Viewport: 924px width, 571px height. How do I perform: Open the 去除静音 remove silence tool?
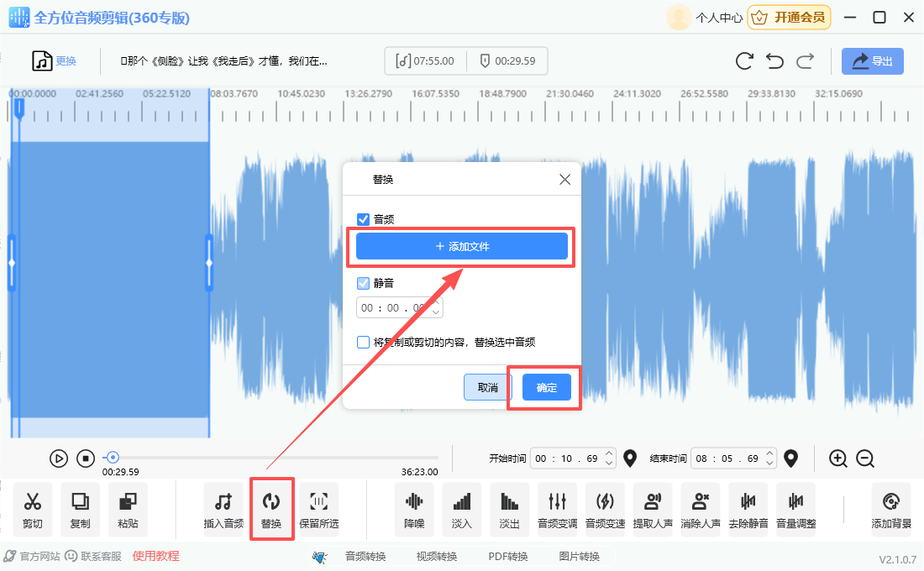pyautogui.click(x=749, y=510)
